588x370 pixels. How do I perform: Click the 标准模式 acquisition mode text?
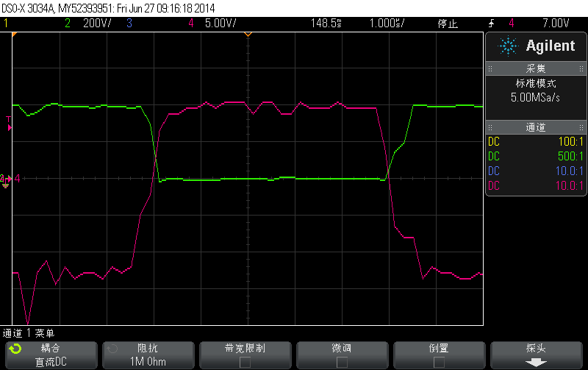(x=536, y=83)
